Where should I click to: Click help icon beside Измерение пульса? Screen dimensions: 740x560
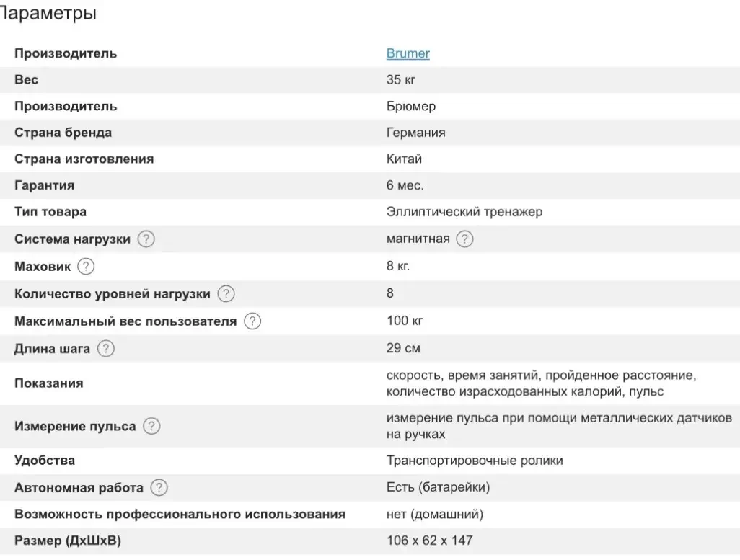(151, 426)
